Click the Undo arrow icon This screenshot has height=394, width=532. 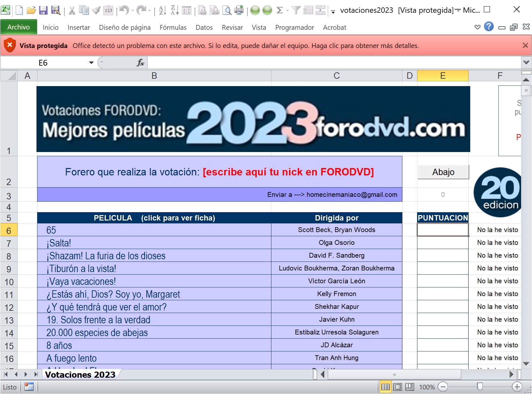pos(124,10)
